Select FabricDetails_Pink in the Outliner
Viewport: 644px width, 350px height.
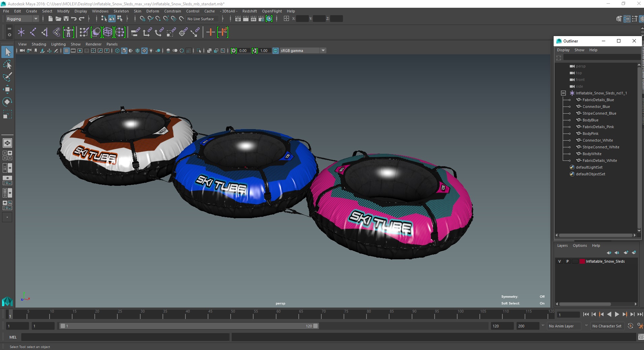click(598, 127)
